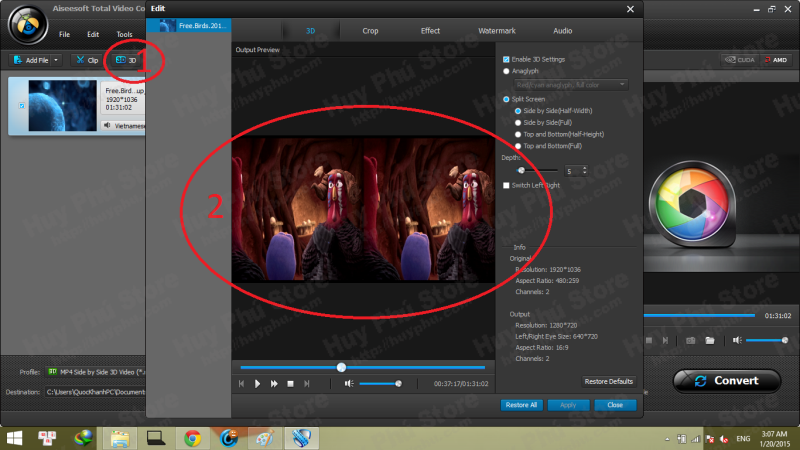
Task: Click the Clip scissors tool
Action: point(86,60)
